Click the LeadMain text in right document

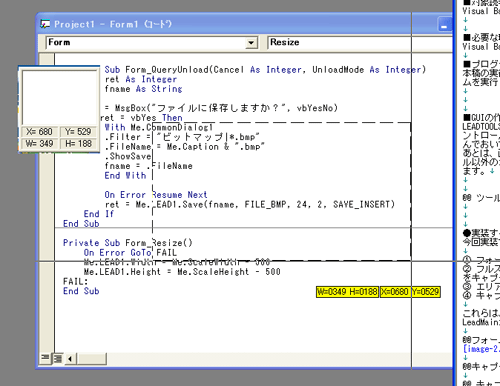481,322
